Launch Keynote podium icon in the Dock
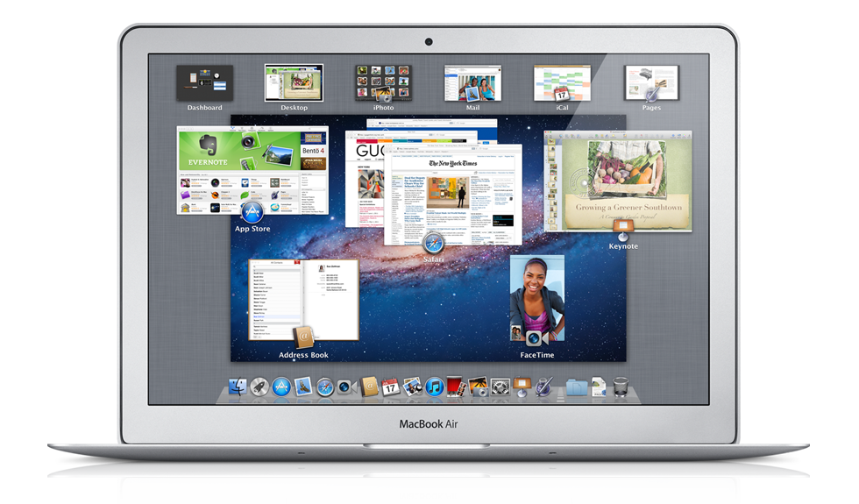This screenshot has width=859, height=504. point(522,387)
